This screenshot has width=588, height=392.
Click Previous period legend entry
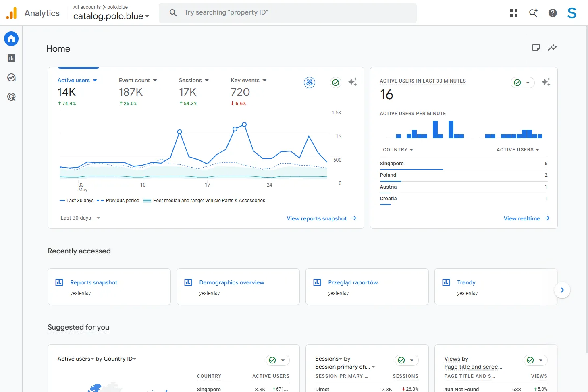(x=118, y=201)
